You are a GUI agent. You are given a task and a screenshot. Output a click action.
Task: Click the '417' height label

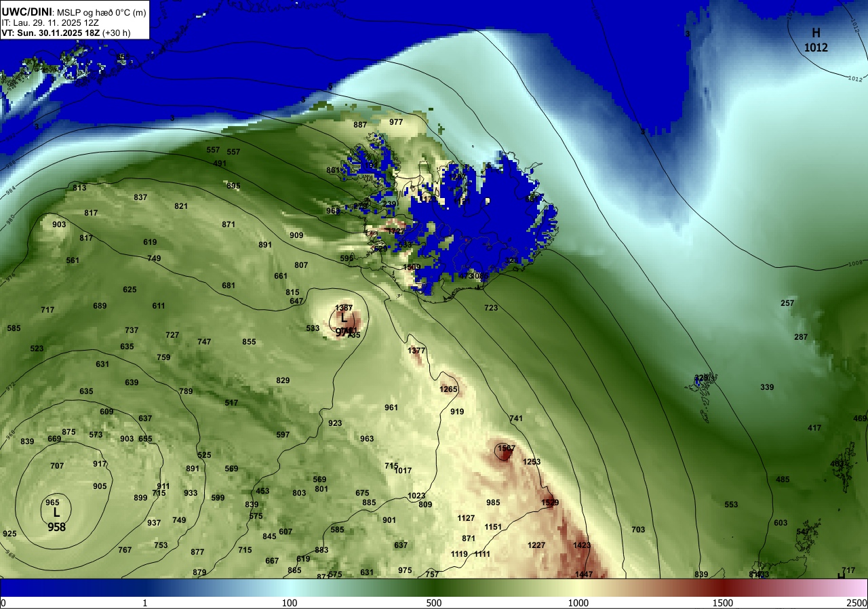pos(814,428)
